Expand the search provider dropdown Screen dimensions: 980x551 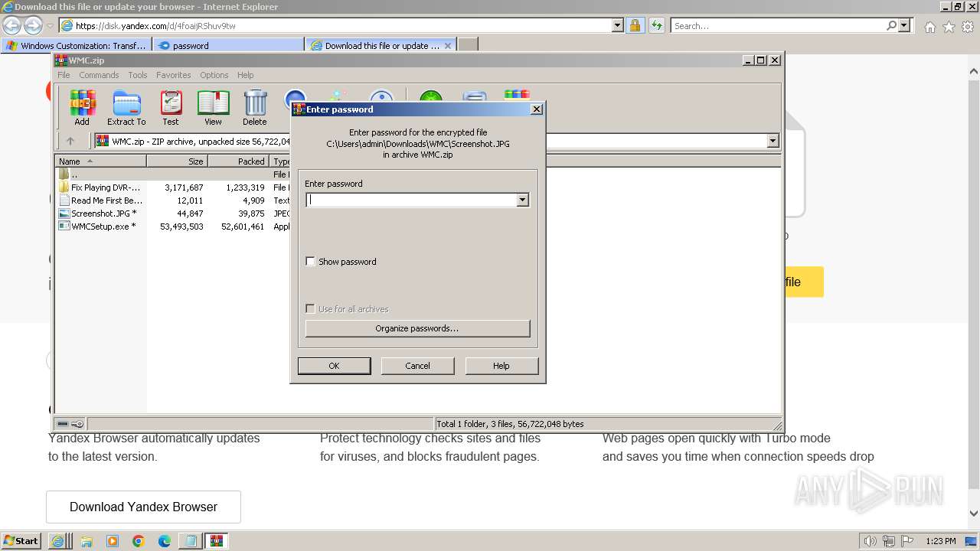pyautogui.click(x=905, y=25)
